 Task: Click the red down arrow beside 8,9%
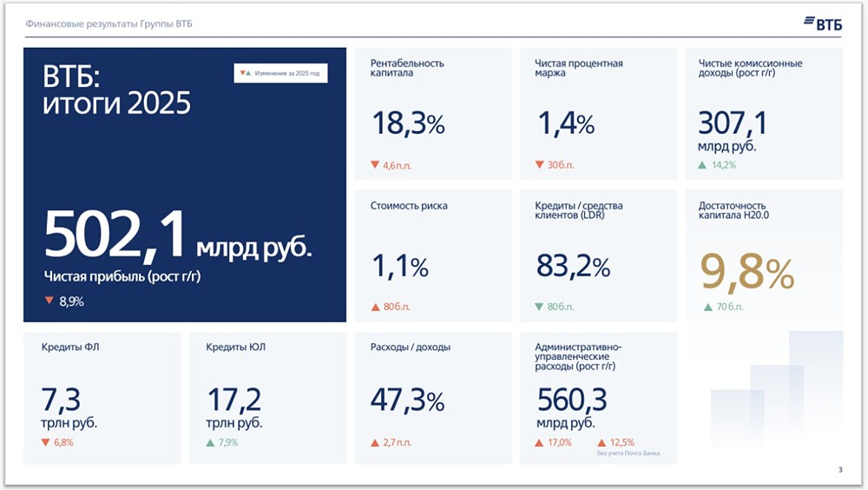point(49,301)
